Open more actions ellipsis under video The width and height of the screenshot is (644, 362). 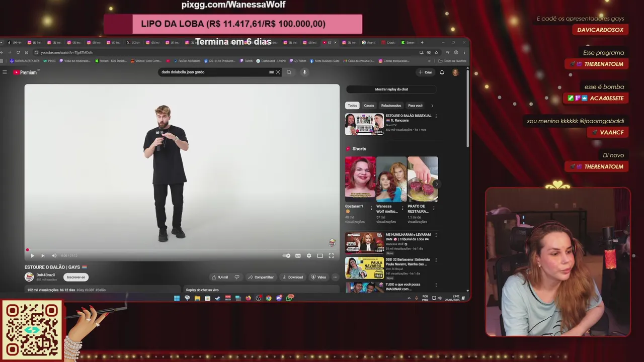click(x=335, y=277)
